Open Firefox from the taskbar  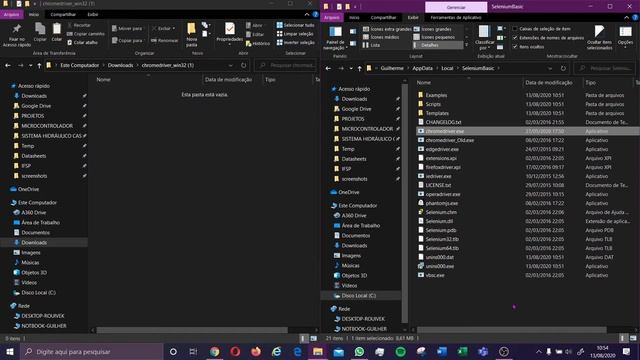(x=256, y=351)
